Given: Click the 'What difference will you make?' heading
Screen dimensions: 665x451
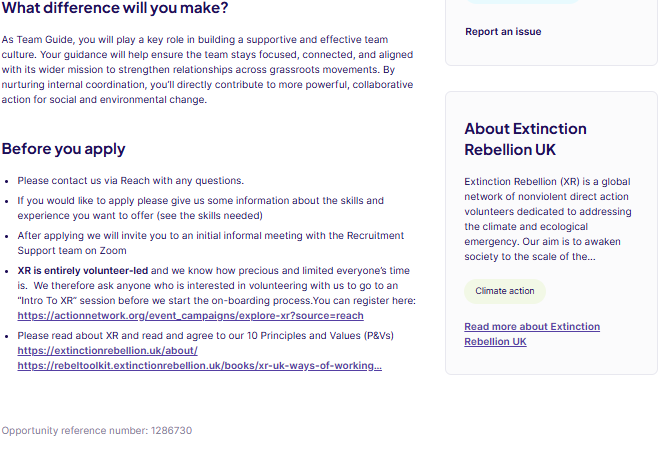Looking at the screenshot, I should pos(115,8).
